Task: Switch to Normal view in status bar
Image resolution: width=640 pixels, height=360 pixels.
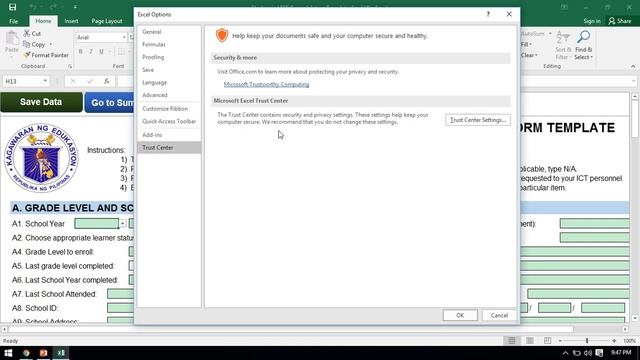Action: [x=512, y=340]
